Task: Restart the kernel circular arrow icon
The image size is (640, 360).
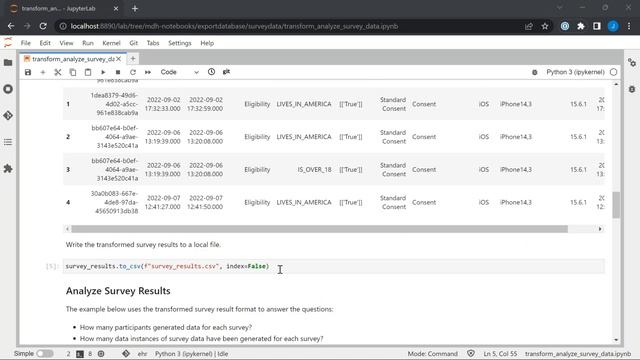Action: [x=133, y=72]
